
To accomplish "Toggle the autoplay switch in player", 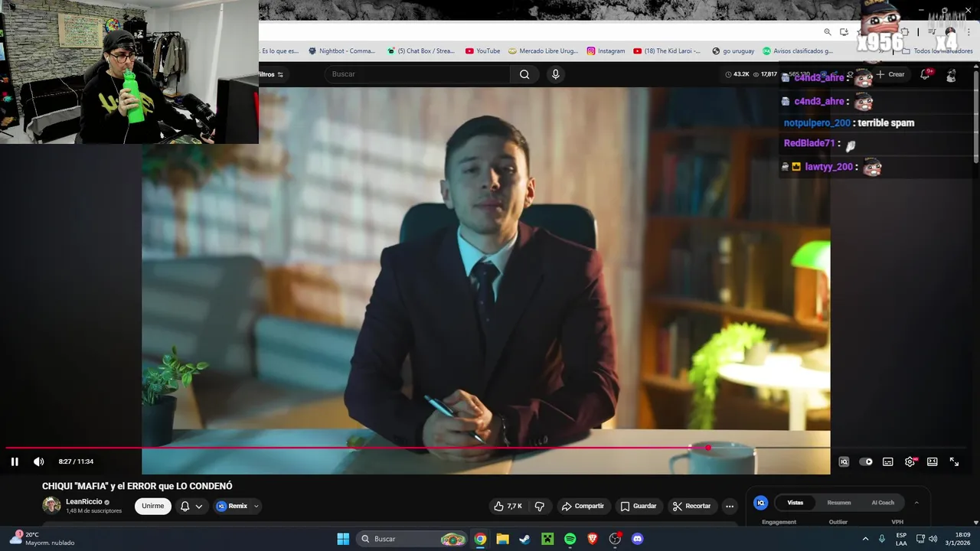I will pyautogui.click(x=866, y=461).
